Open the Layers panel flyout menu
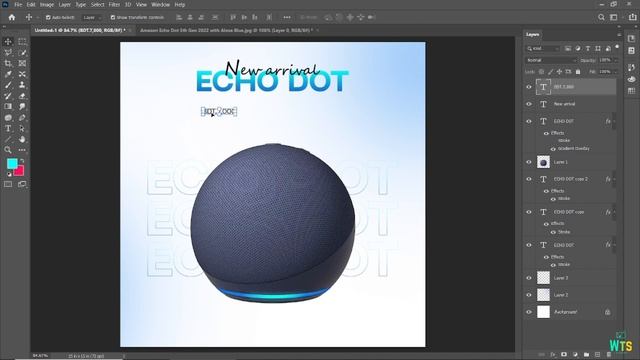This screenshot has width=640, height=360. (619, 35)
